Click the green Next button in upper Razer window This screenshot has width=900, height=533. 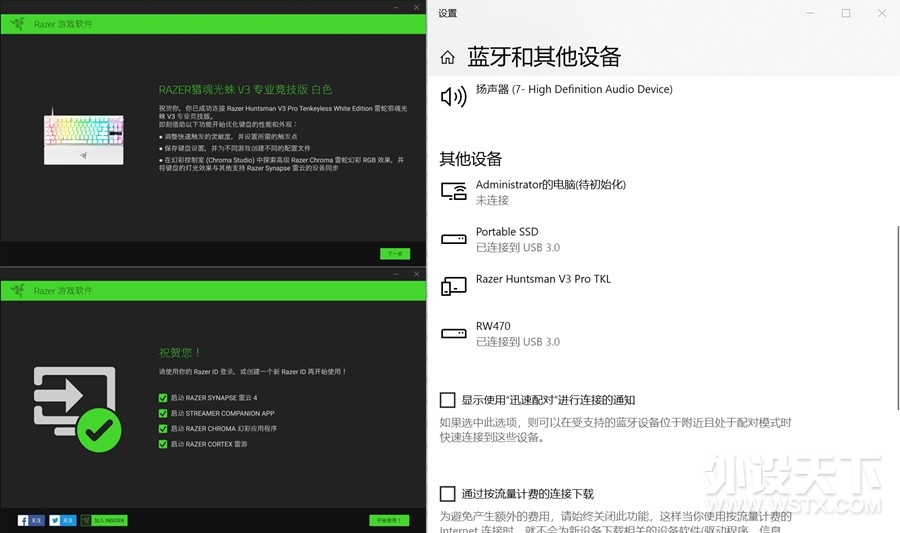(395, 254)
